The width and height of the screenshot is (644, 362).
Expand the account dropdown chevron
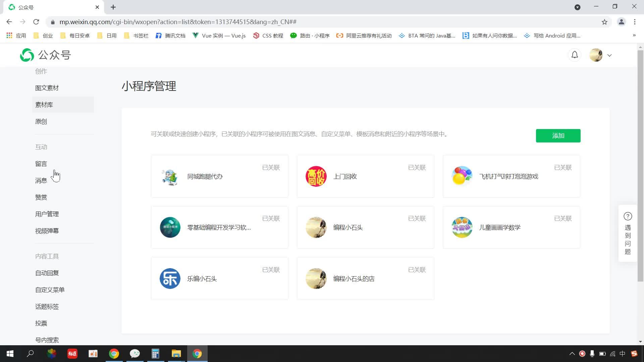(609, 55)
